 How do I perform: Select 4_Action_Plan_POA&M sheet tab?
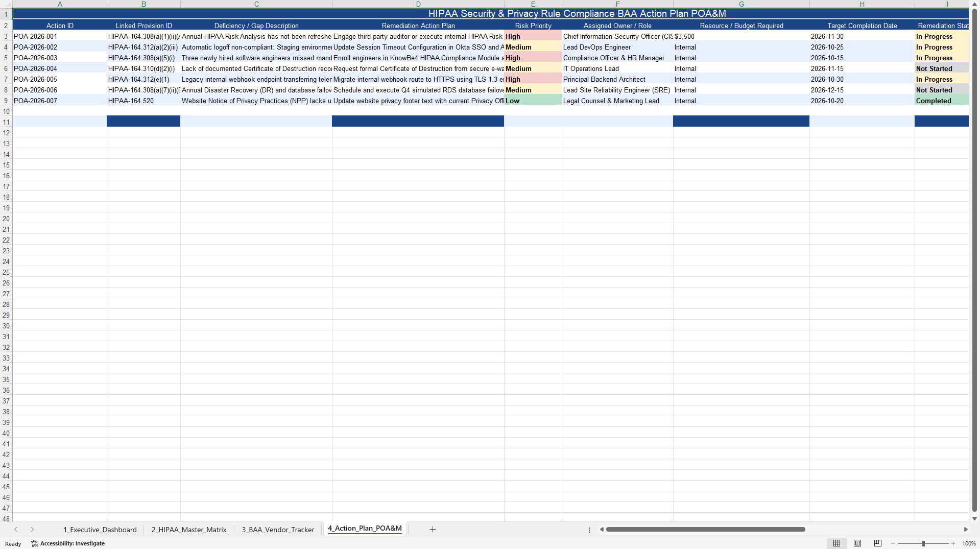point(365,529)
